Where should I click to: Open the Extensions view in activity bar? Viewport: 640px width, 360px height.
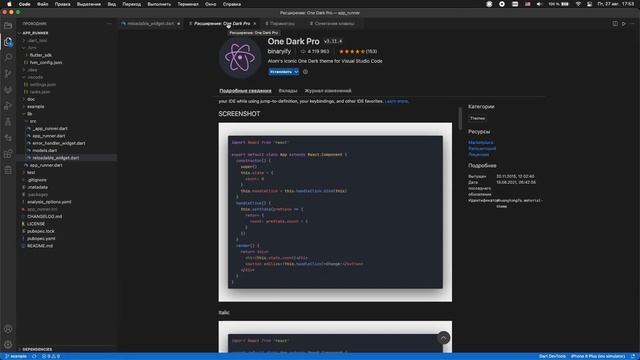coord(8,154)
